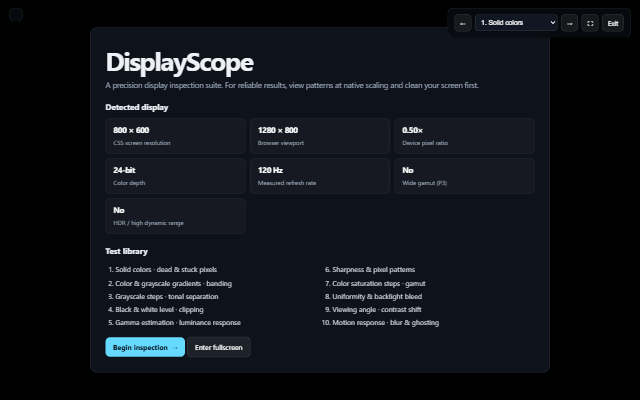
Task: Select '10. Motion response · blur & ghosting'
Action: tap(380, 323)
